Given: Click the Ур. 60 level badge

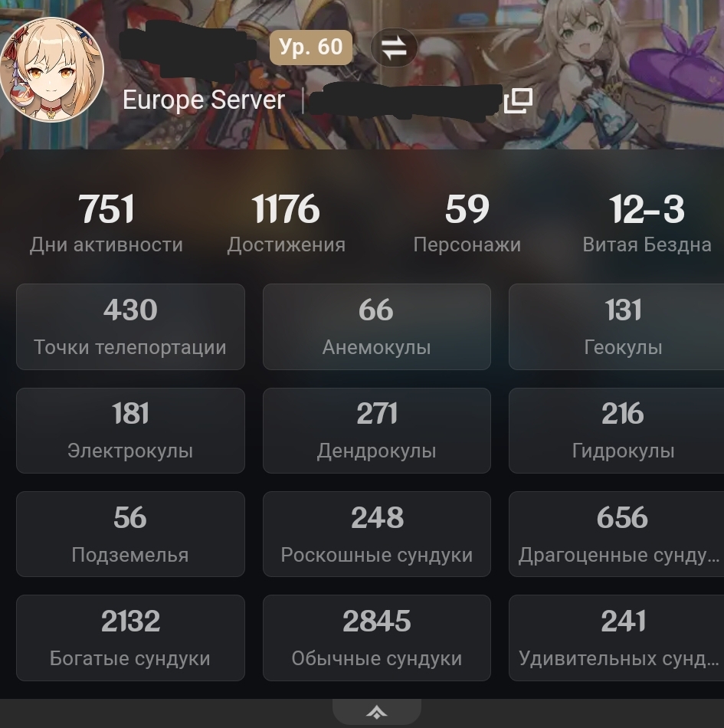Looking at the screenshot, I should [311, 47].
